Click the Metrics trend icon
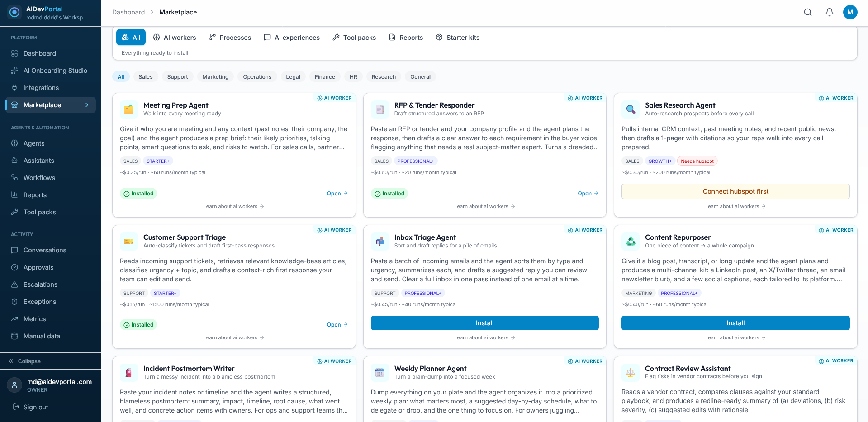This screenshot has width=868, height=422. click(x=14, y=319)
